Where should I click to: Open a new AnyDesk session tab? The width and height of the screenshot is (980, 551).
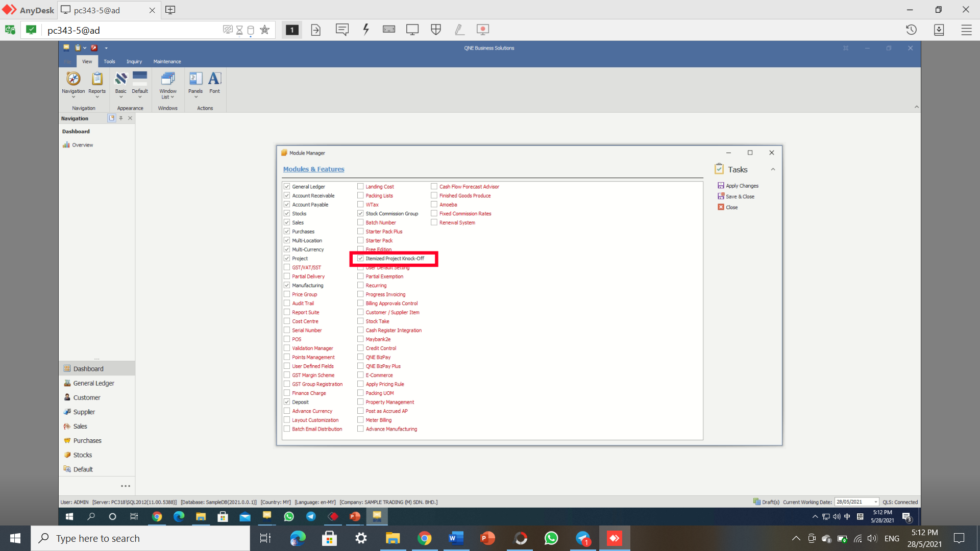(170, 10)
